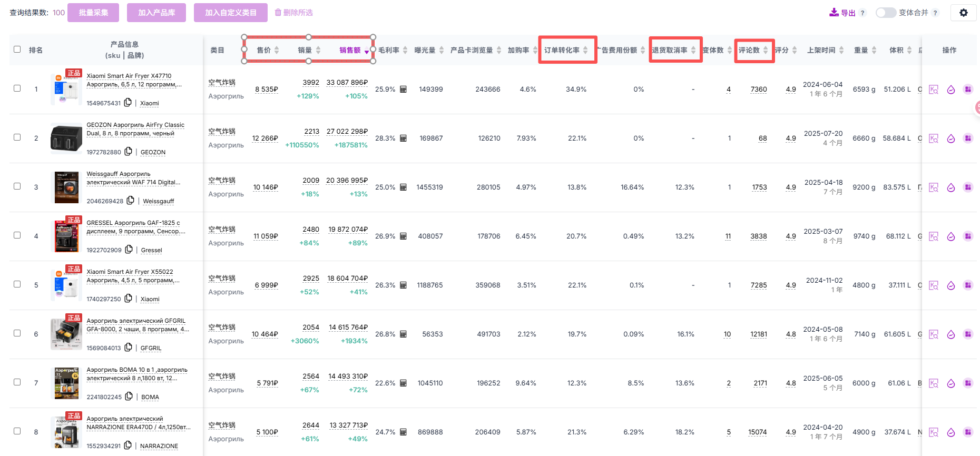
Task: Open keyword search icon for the Xiaomi X47710 row
Action: (x=933, y=90)
